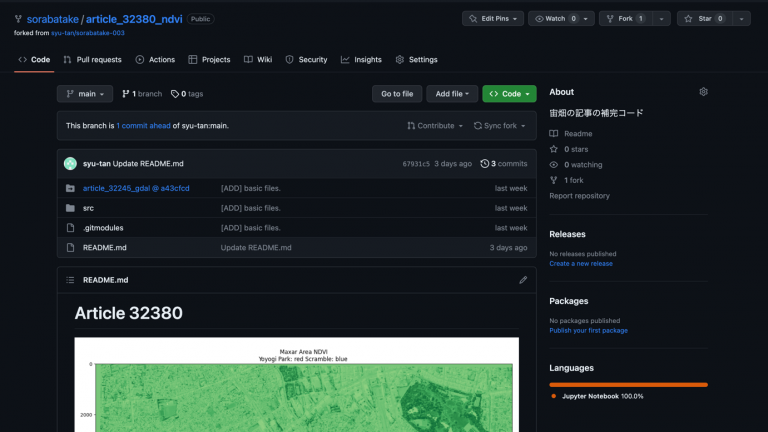Open the Actions tab
768x432 pixels.
pos(155,59)
